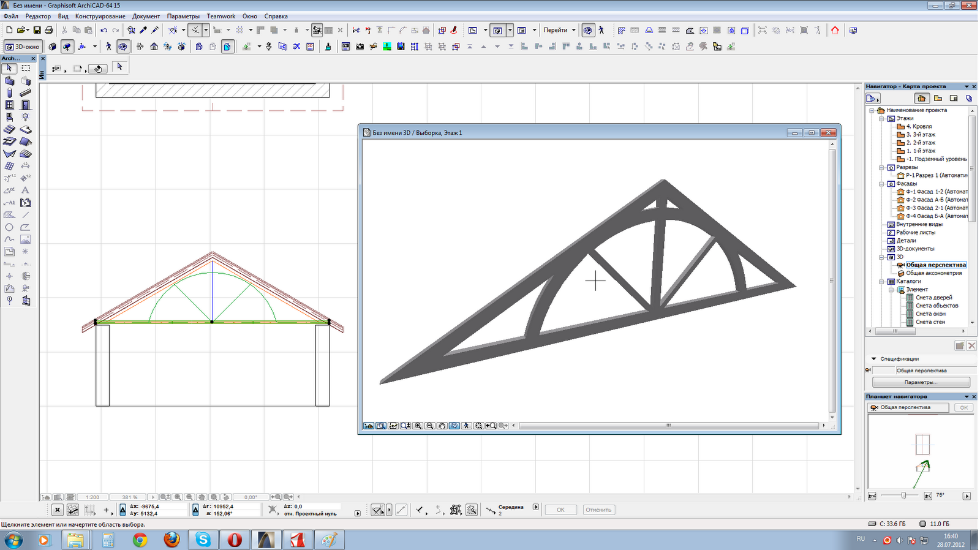Select Общая аксонометрия in project tree
Viewport: 980px width, 550px height.
(x=933, y=273)
